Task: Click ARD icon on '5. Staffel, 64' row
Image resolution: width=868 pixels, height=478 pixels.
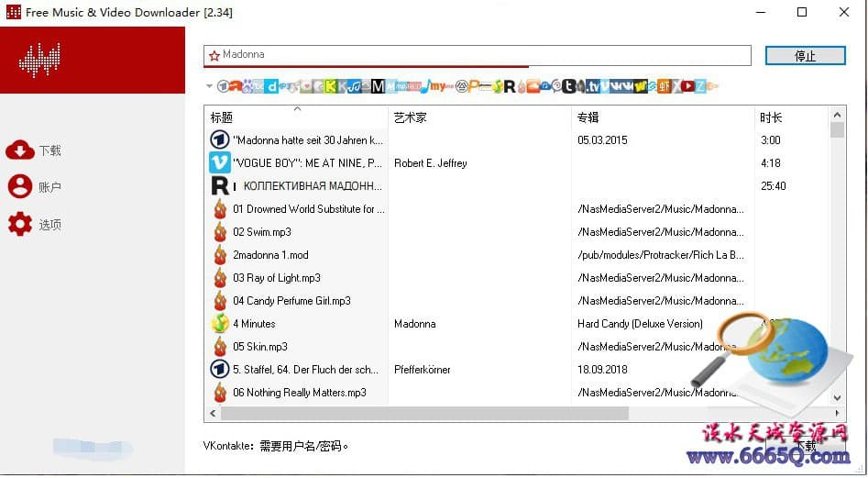Action: coord(220,370)
